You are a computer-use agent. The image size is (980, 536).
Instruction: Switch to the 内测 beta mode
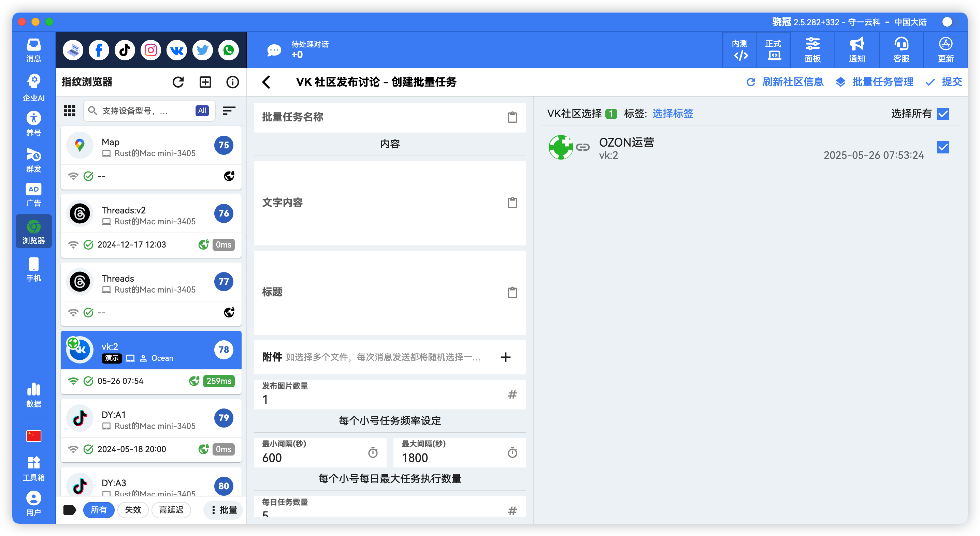point(740,50)
